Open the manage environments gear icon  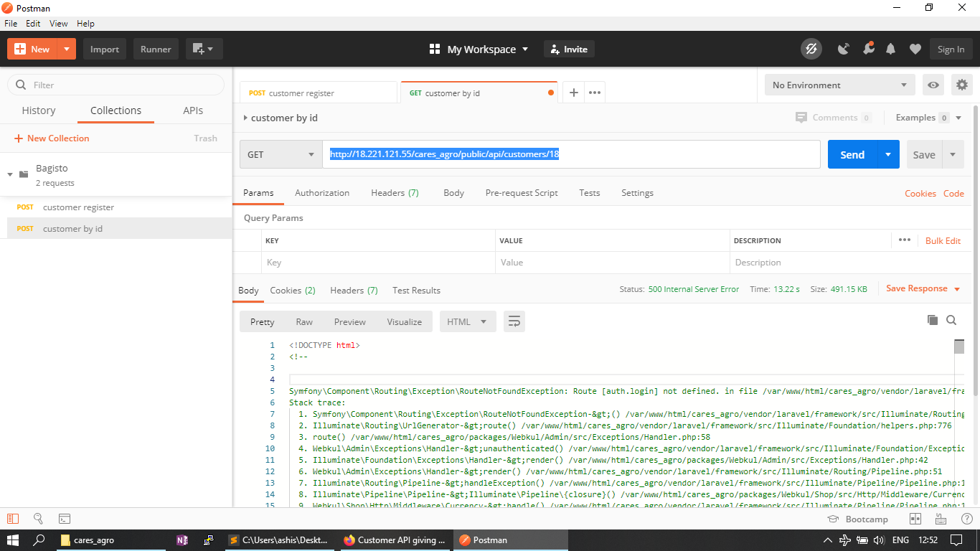[x=962, y=85]
